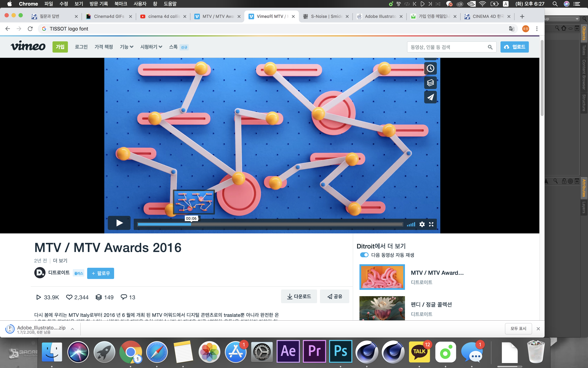Open a new Chrome tab
Image resolution: width=588 pixels, height=368 pixels.
click(522, 16)
